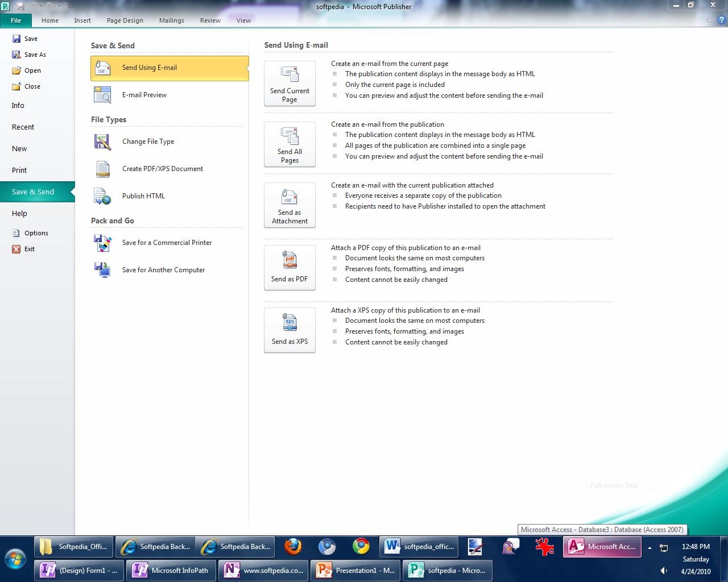Open E-mail Preview option
Image resolution: width=728 pixels, height=582 pixels.
(x=144, y=95)
